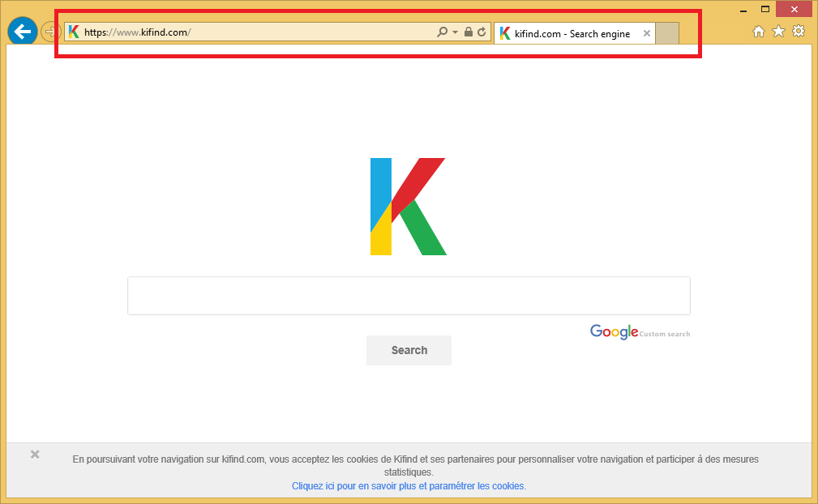Open the address bar autocomplete dropdown arrow
Screen dimensions: 818x504
point(455,32)
